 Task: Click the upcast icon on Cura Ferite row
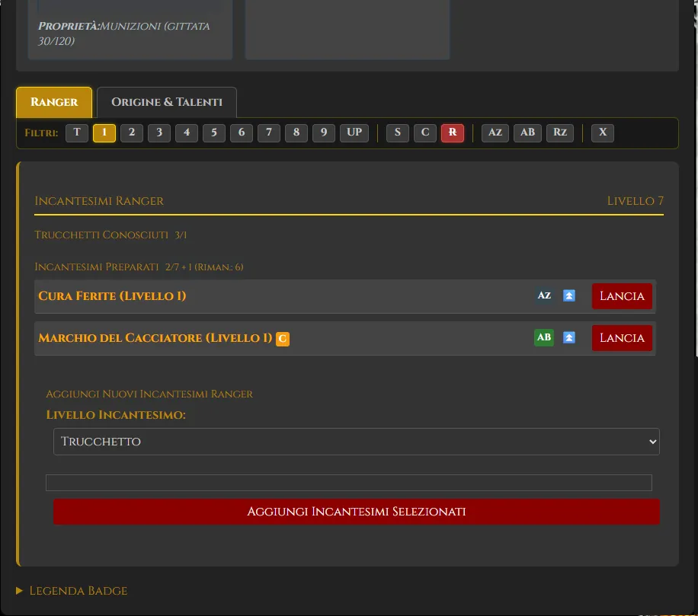pos(569,295)
